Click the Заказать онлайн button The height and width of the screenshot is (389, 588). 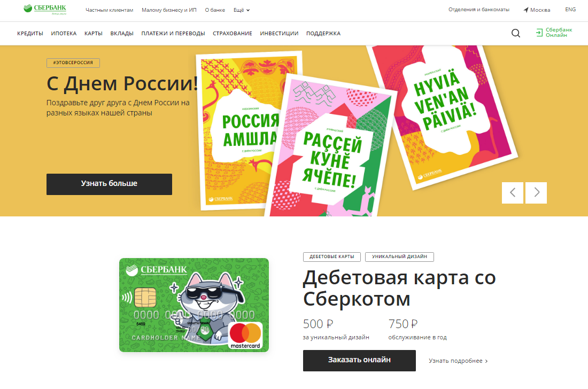tap(359, 361)
